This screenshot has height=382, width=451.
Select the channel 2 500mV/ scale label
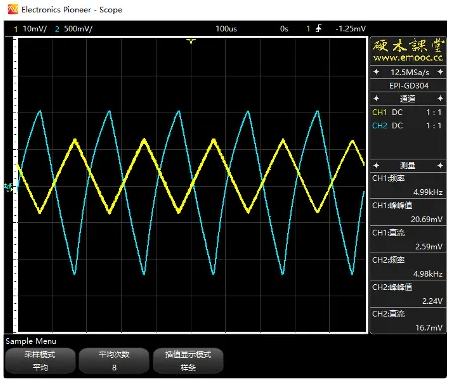click(x=74, y=29)
